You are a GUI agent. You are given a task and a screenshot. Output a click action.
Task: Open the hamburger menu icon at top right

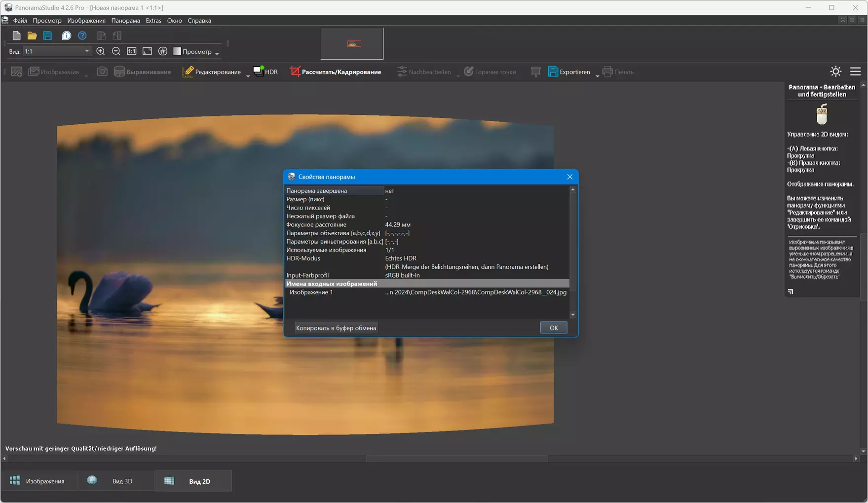click(856, 72)
